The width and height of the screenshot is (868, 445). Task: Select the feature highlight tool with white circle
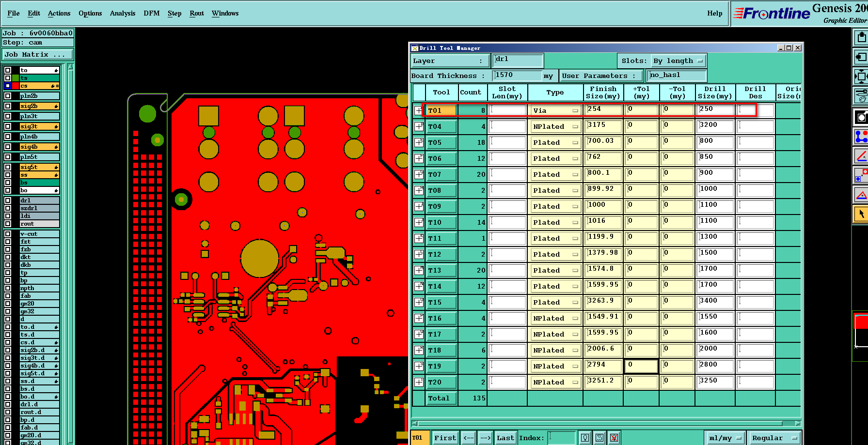click(861, 117)
